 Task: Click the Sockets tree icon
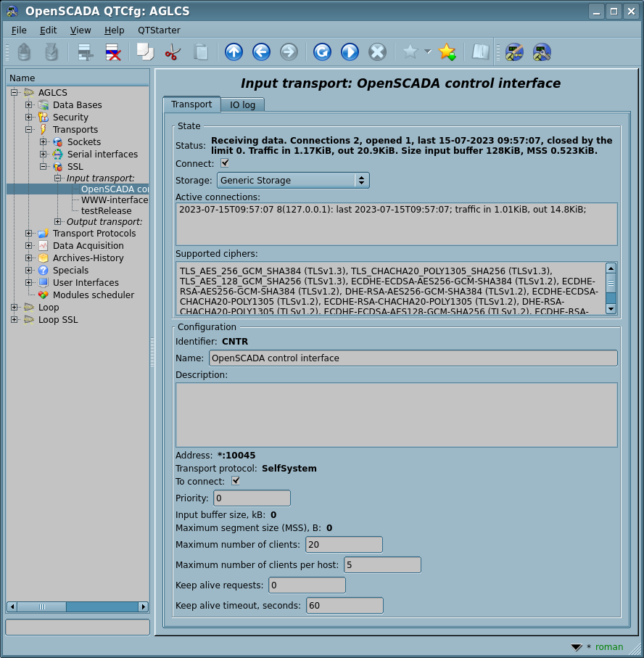point(58,142)
